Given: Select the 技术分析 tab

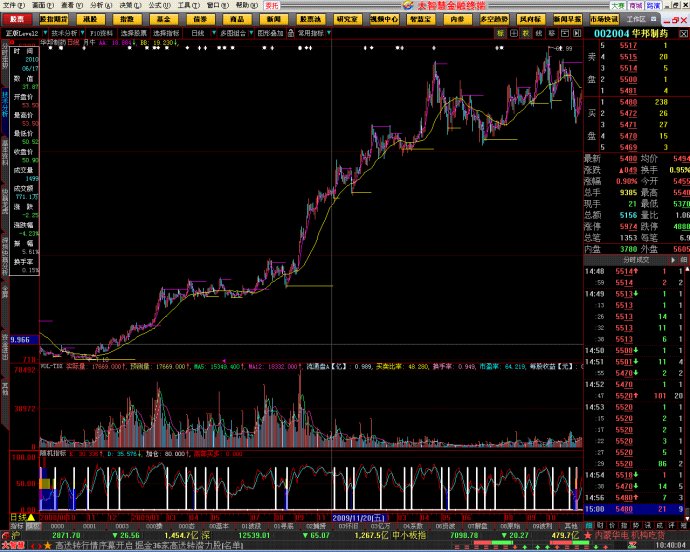Looking at the screenshot, I should pyautogui.click(x=63, y=32).
